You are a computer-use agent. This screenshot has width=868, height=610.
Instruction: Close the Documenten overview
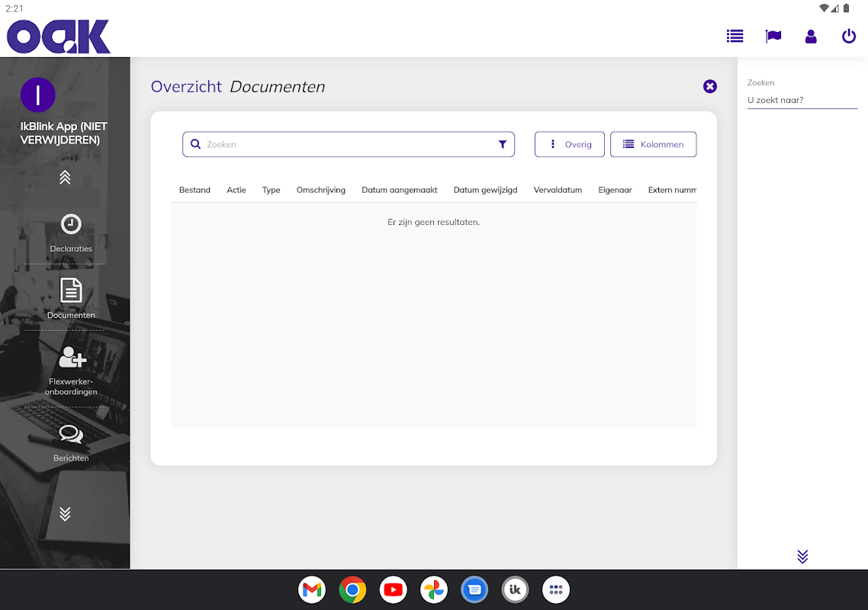tap(709, 86)
